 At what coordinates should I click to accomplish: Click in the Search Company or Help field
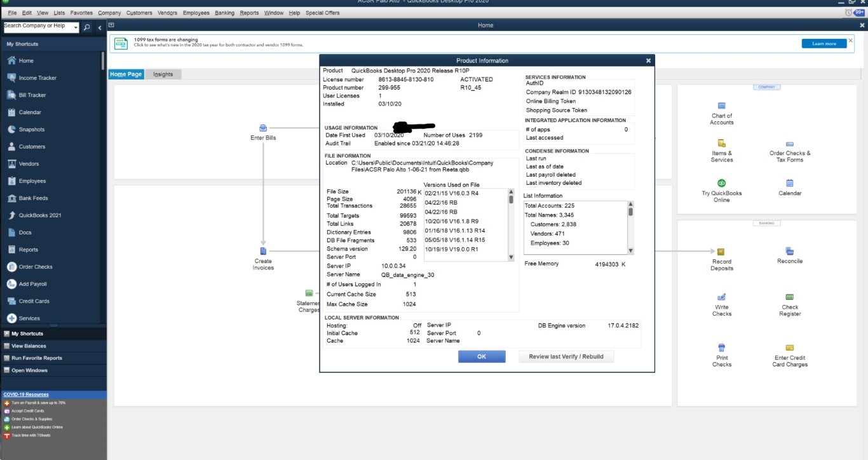[37, 27]
